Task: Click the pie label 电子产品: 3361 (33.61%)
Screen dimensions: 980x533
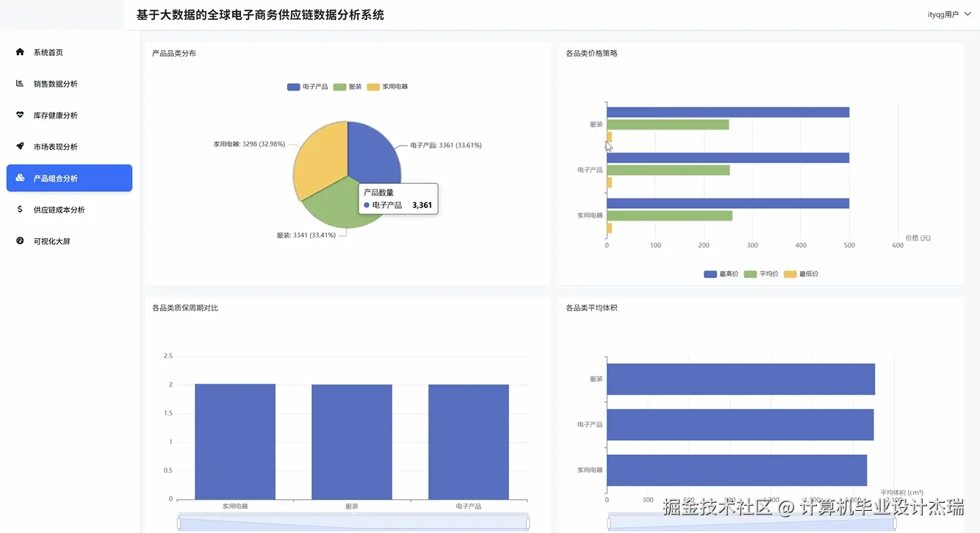Action: (446, 146)
